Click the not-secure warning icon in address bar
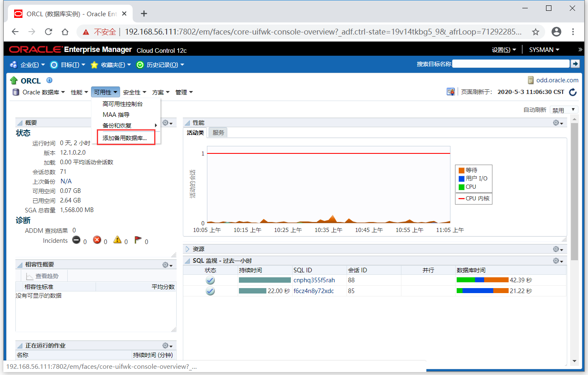The height and width of the screenshot is (375, 588). (x=86, y=32)
